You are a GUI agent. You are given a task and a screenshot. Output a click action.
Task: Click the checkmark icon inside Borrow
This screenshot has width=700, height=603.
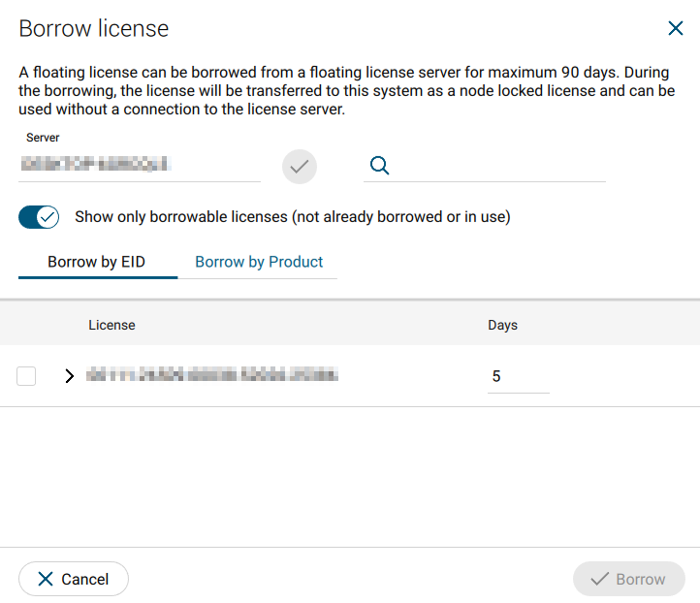click(x=599, y=579)
